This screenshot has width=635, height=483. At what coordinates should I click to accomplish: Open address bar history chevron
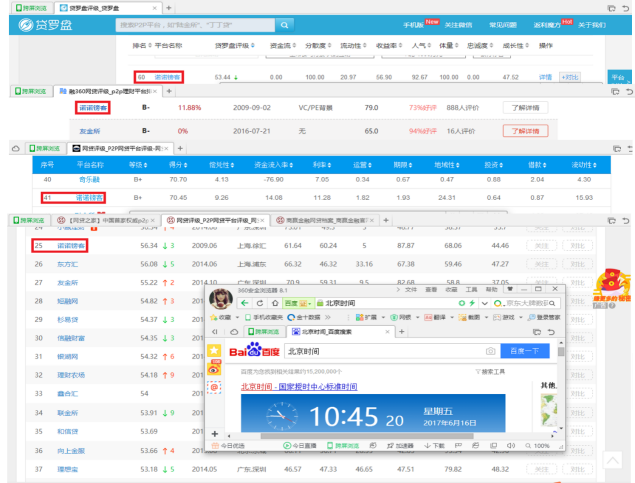pyautogui.click(x=484, y=303)
